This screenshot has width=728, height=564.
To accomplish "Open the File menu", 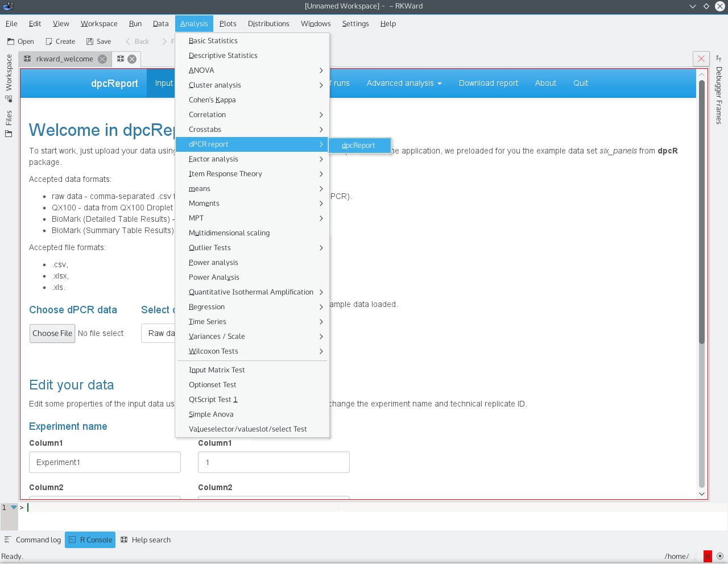I will coord(11,24).
